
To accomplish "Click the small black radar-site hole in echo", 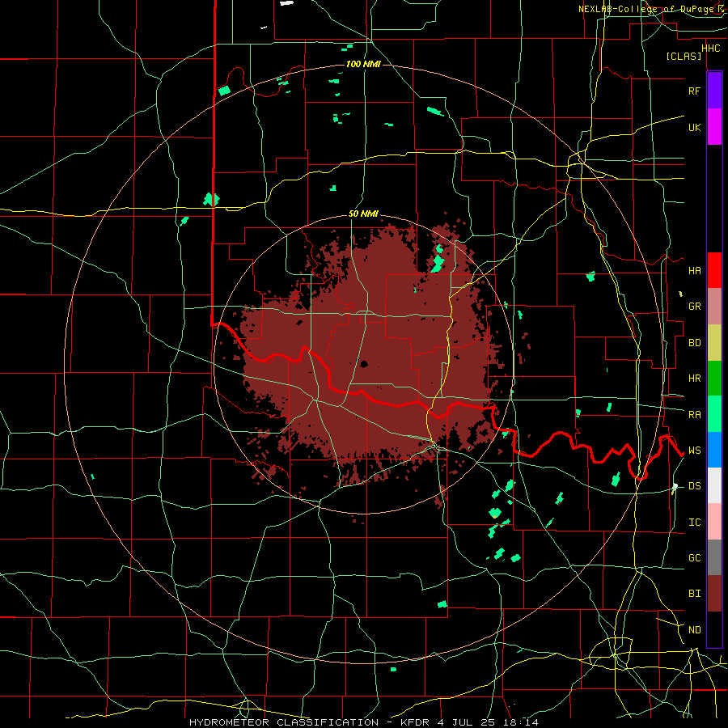I will click(x=364, y=364).
